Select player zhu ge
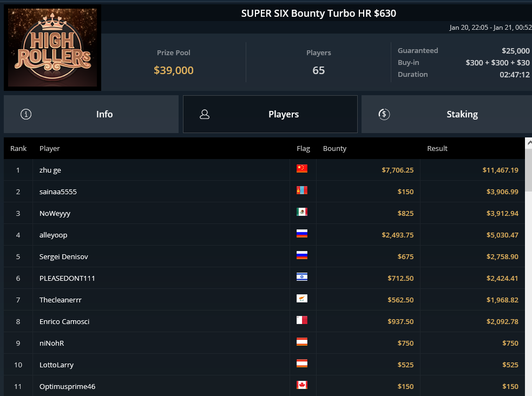Viewport: 532px width, 396px height. 50,170
